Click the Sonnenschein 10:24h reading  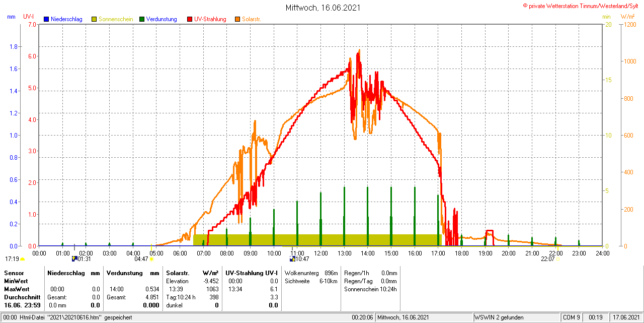(x=370, y=289)
